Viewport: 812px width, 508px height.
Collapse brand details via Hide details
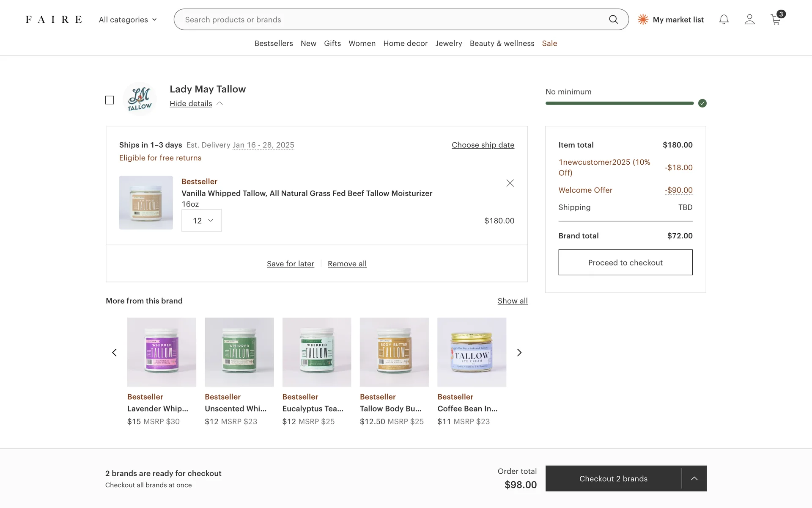pos(191,104)
